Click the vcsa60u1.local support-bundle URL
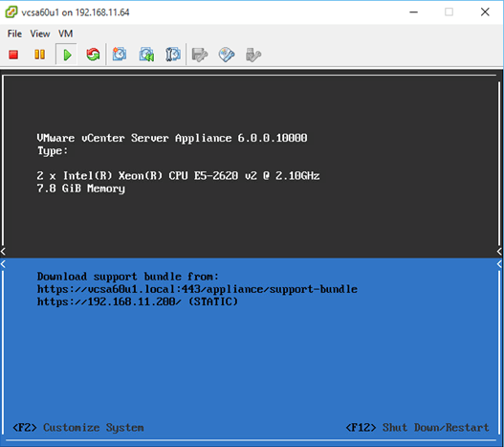Viewport: 504px width, 447px height. (197, 289)
